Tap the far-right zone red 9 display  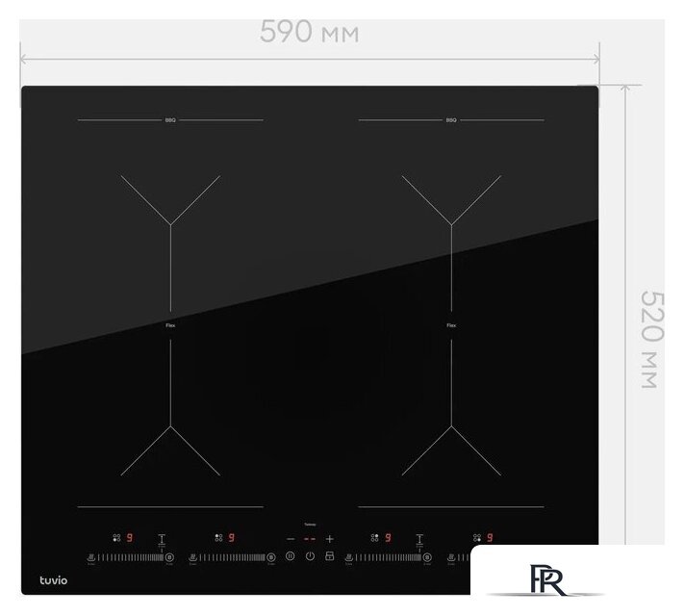[x=490, y=538]
